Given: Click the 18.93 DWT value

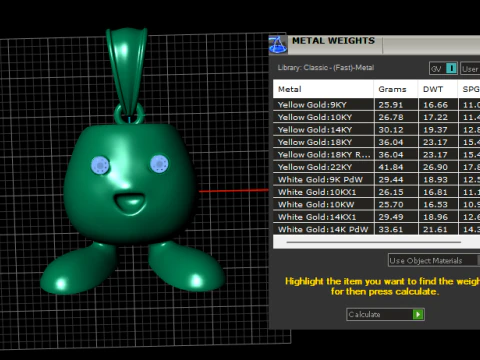Looking at the screenshot, I should pos(435,179).
